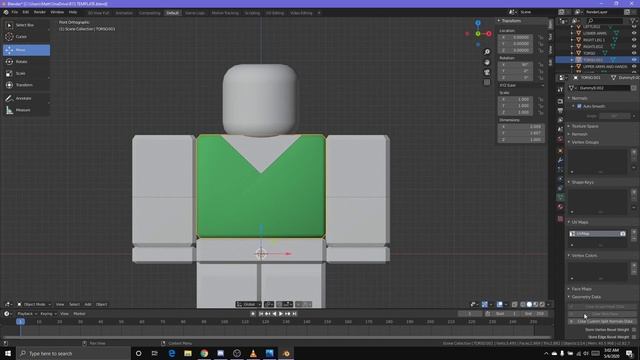This screenshot has width=640, height=360.
Task: Toggle UVMap active render camera icon
Action: (622, 234)
